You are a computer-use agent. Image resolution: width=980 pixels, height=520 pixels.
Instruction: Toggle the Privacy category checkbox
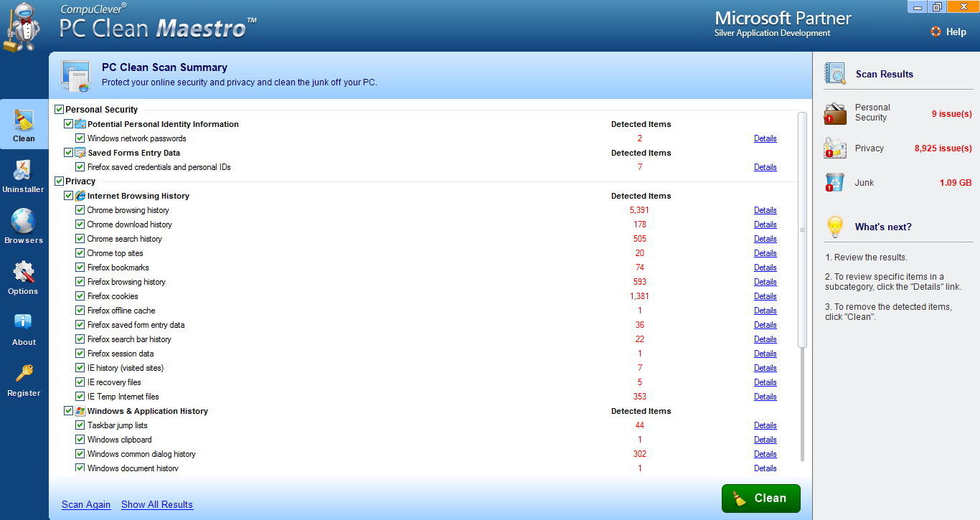(59, 181)
